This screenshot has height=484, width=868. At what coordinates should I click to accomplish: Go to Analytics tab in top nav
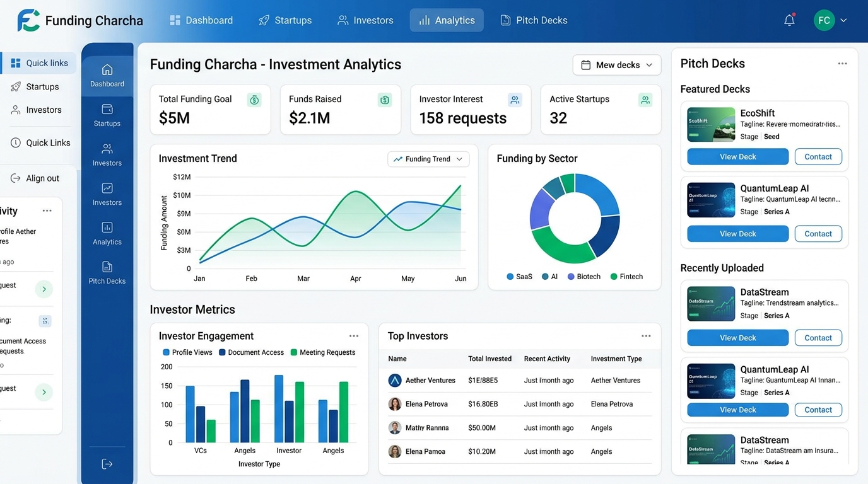(x=447, y=20)
